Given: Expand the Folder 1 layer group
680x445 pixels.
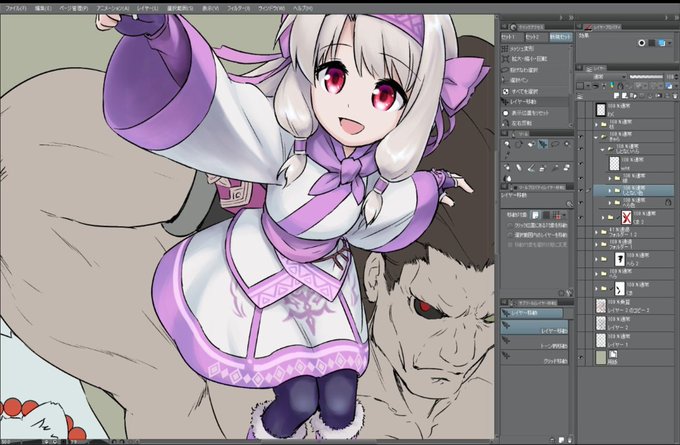Looking at the screenshot, I should pos(597,245).
